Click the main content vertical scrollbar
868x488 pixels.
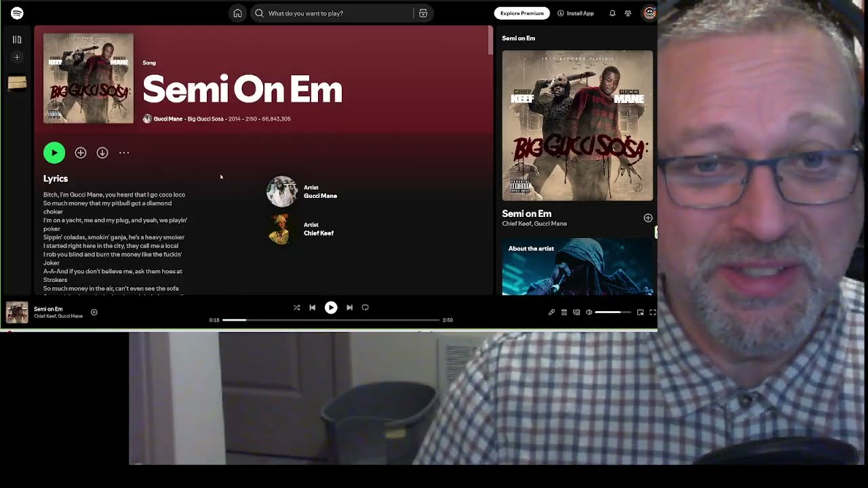[x=490, y=41]
